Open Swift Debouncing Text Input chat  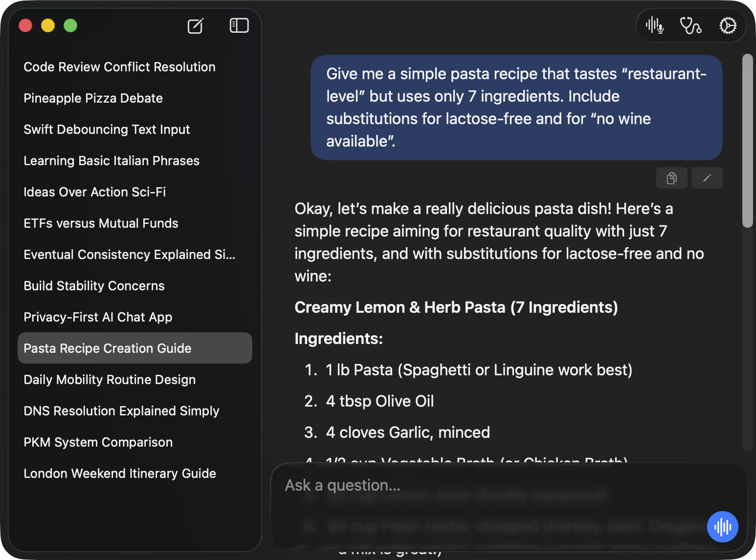point(107,129)
